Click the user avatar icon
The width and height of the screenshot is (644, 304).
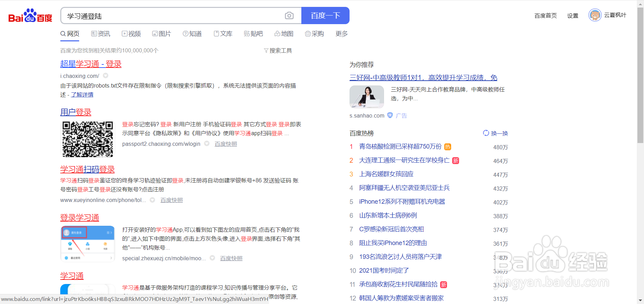(x=595, y=15)
